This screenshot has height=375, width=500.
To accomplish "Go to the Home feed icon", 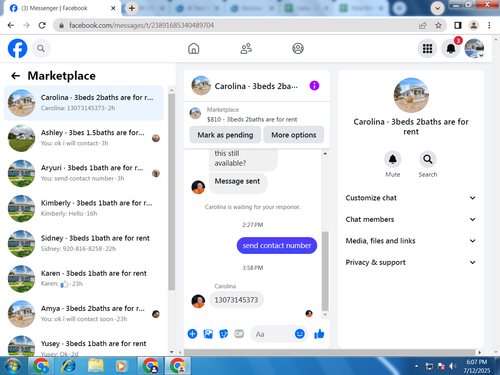I will [194, 49].
